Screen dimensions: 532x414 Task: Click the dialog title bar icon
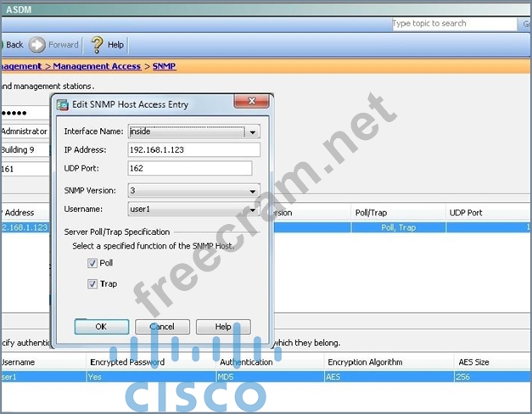pos(62,104)
